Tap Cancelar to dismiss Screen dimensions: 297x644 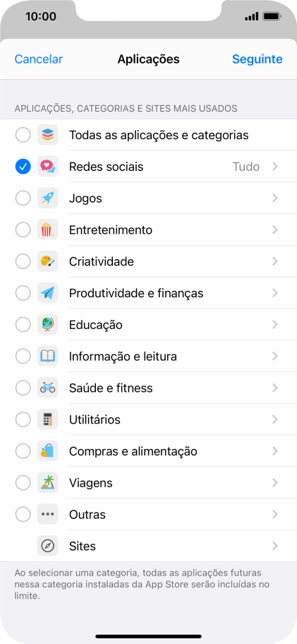(x=39, y=59)
